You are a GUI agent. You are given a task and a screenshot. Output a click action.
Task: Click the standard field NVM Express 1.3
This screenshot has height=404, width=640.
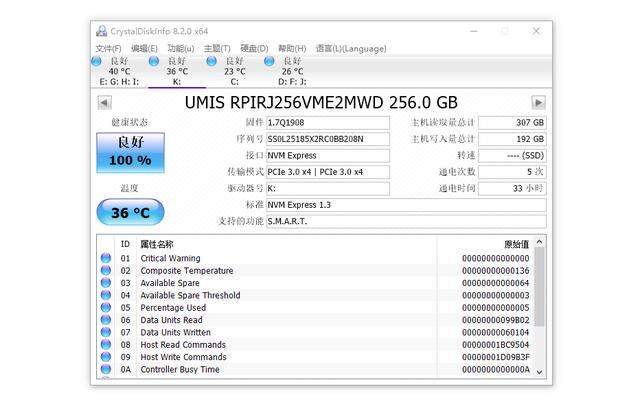406,205
